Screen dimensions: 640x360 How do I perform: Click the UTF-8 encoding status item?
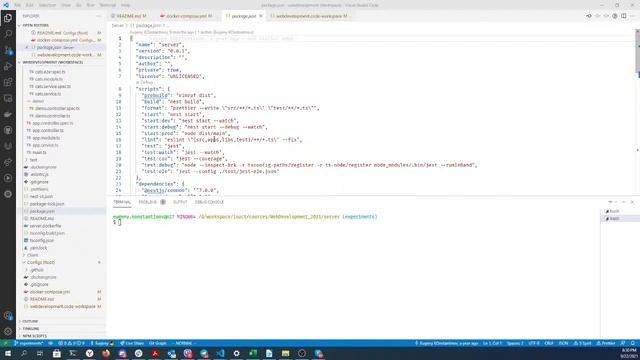tap(534, 343)
